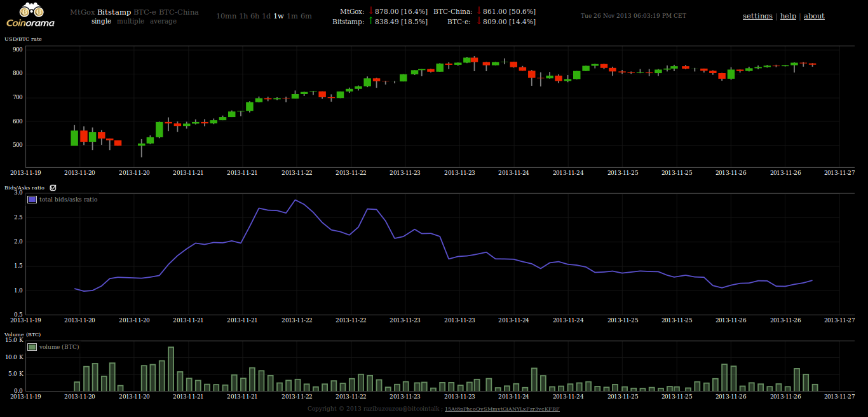Set timeframe to 1w
This screenshot has height=417, width=868.
tap(279, 16)
